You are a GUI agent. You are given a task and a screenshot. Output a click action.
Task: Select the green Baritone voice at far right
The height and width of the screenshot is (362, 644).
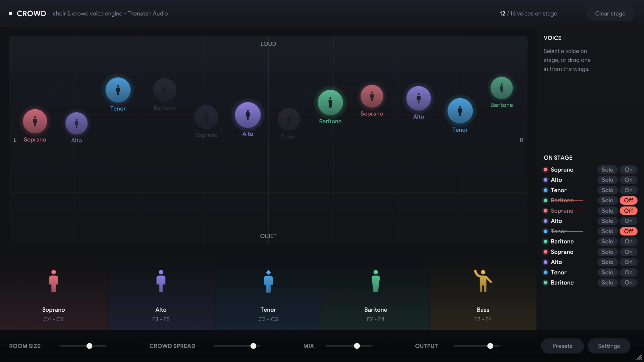click(x=502, y=88)
